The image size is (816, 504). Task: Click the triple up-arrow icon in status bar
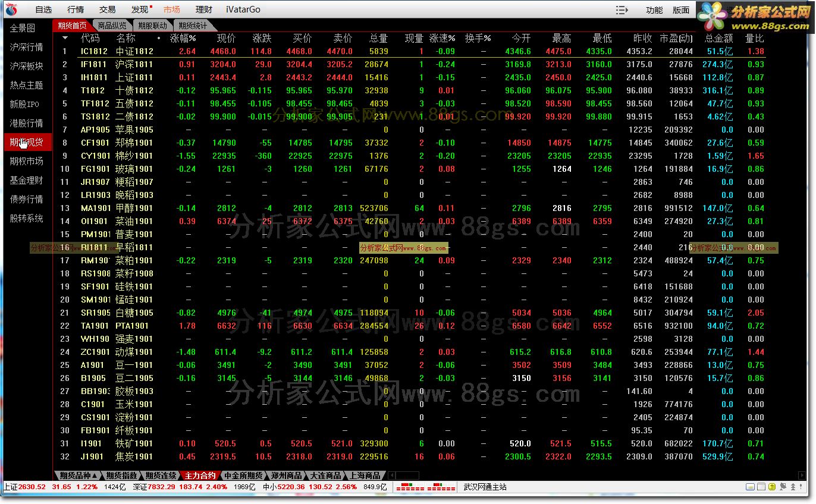[x=792, y=487]
